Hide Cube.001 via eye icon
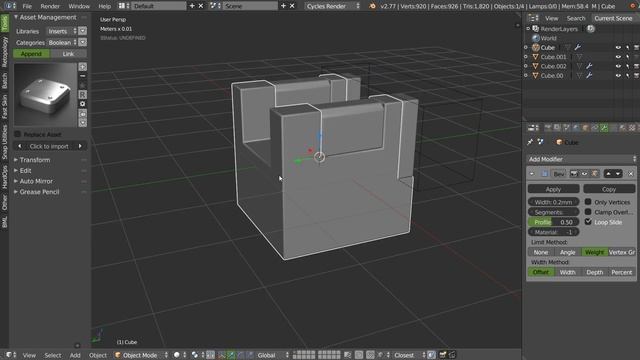Viewport: 640px width, 360px height. coord(618,57)
